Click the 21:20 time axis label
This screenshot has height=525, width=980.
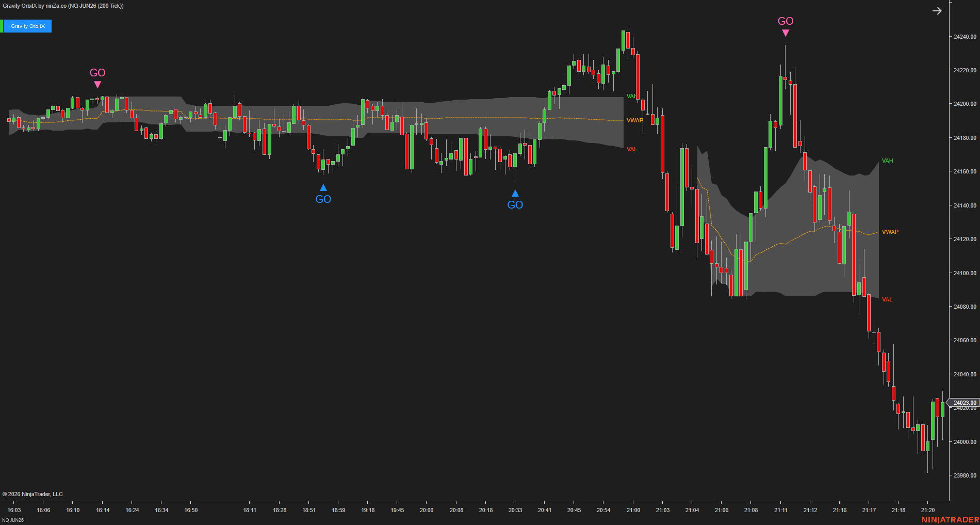point(928,510)
